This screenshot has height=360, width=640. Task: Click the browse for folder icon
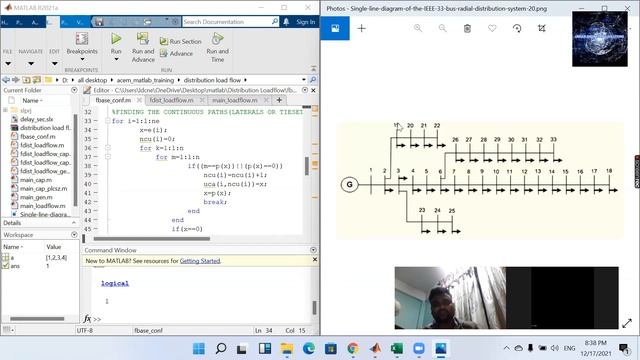[37, 80]
